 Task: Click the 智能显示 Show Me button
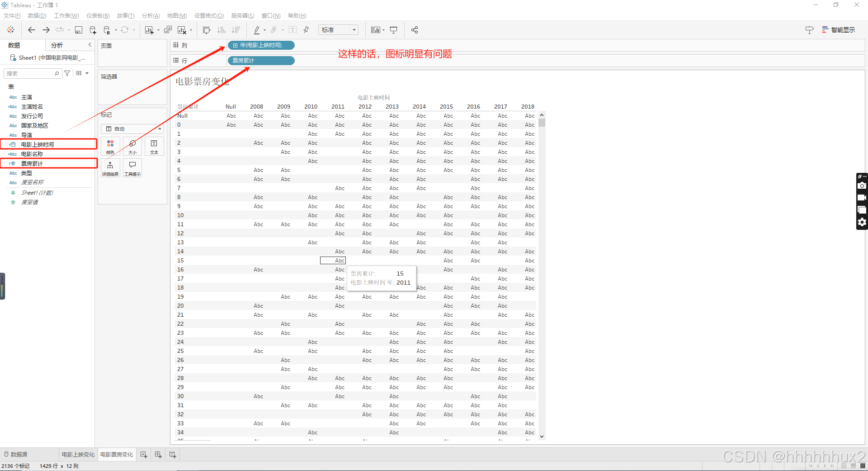839,30
